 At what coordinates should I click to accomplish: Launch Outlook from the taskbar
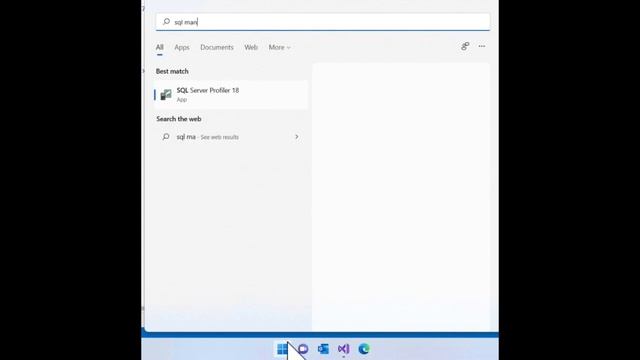(x=323, y=349)
